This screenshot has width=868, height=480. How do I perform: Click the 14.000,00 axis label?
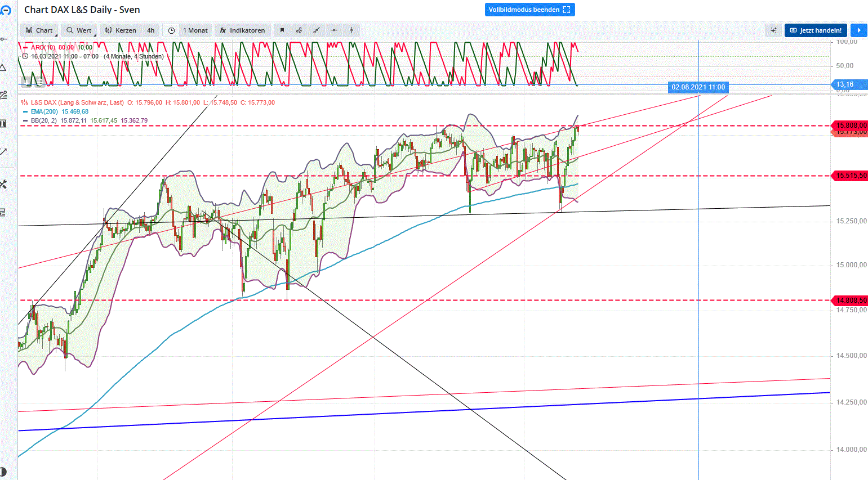(x=852, y=449)
